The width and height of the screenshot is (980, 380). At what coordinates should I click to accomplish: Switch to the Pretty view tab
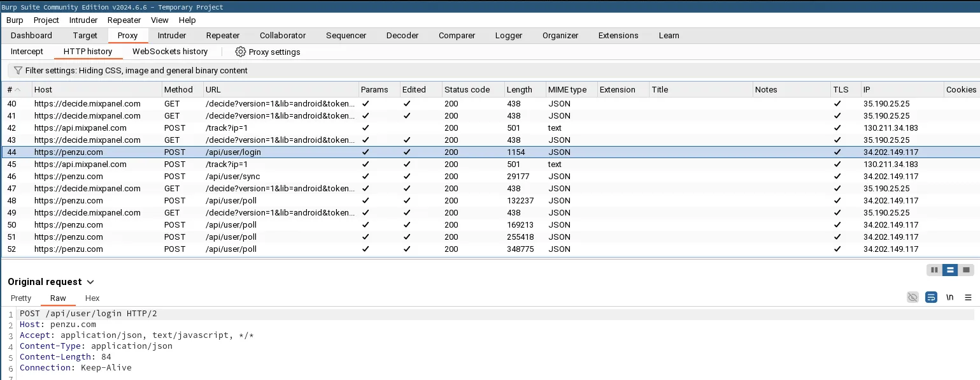21,298
